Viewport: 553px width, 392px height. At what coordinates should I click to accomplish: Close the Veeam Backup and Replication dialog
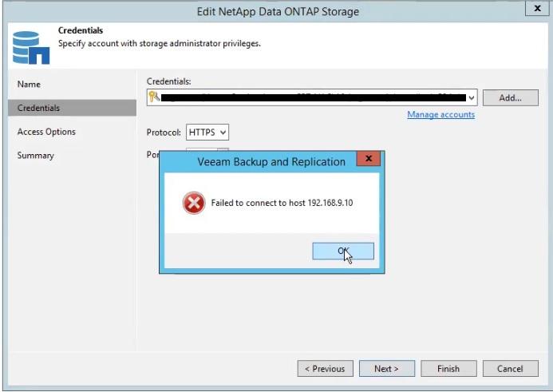(368, 160)
